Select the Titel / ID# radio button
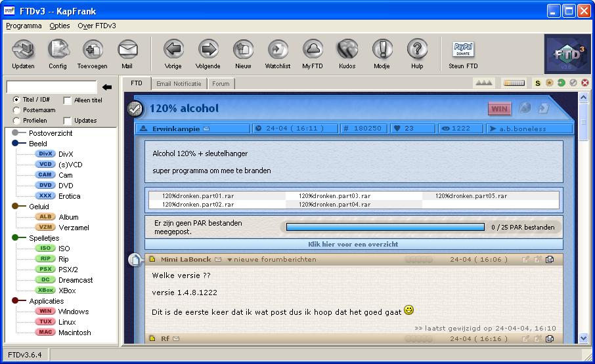 (16, 100)
